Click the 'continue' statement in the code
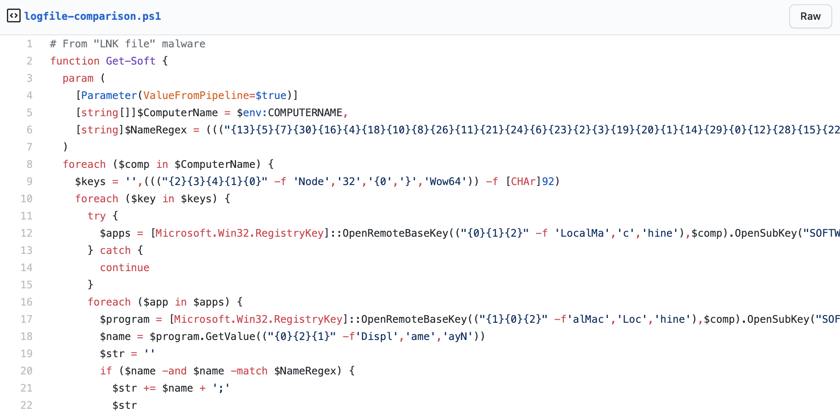 pyautogui.click(x=124, y=267)
